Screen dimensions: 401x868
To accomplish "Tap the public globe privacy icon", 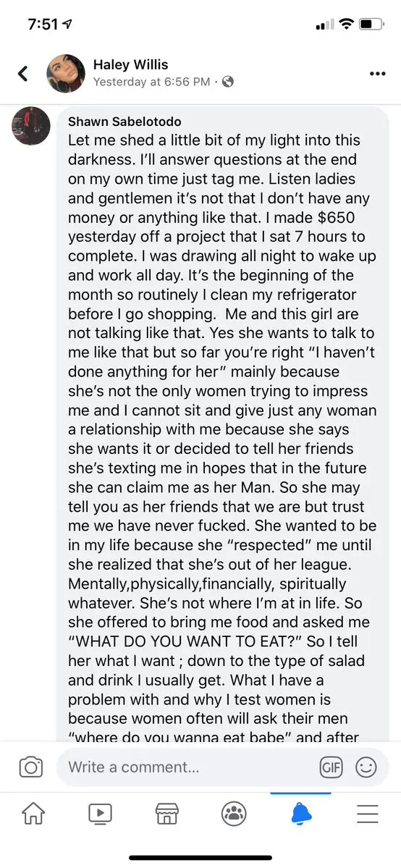I will tap(227, 82).
